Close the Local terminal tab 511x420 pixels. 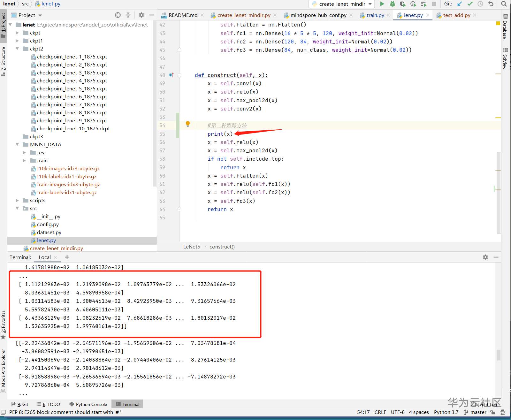[x=55, y=257]
